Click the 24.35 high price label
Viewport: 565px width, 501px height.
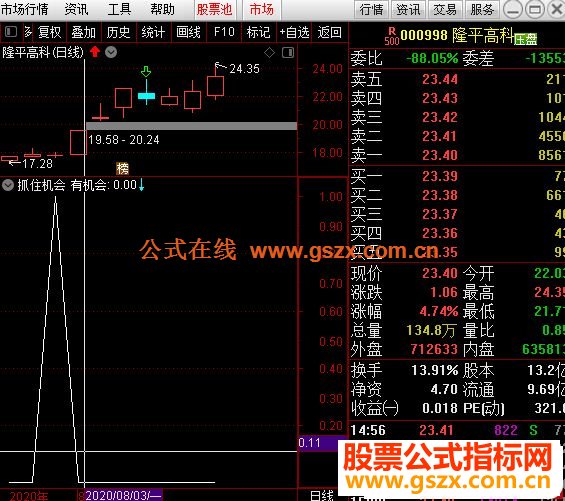click(244, 68)
